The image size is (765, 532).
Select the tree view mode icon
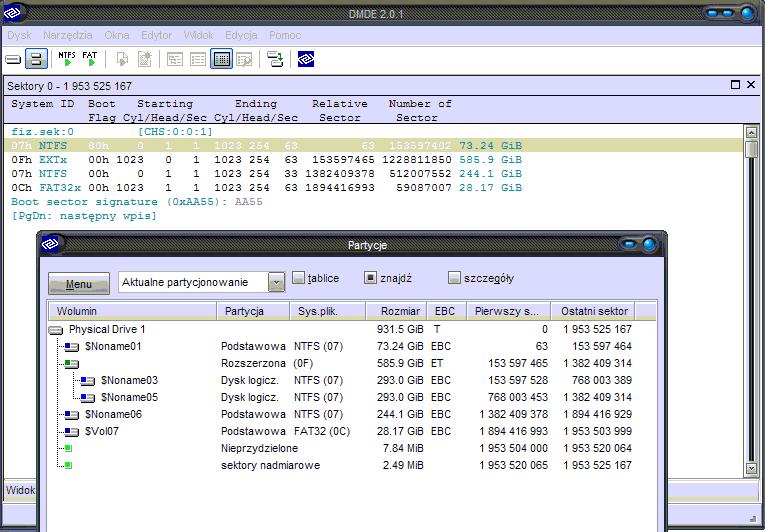175,60
